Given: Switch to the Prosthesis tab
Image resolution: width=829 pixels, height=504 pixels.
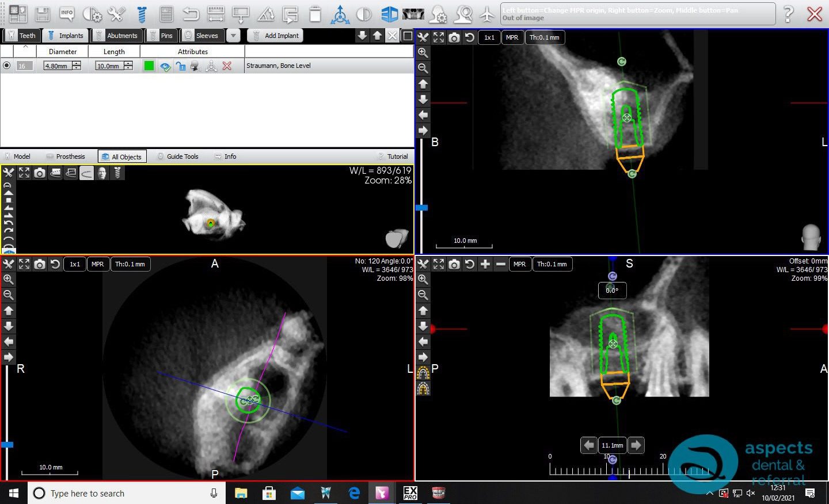Looking at the screenshot, I should [66, 156].
